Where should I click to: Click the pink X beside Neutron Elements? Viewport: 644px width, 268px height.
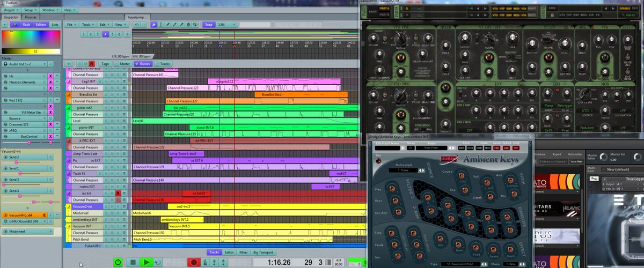pos(50,82)
